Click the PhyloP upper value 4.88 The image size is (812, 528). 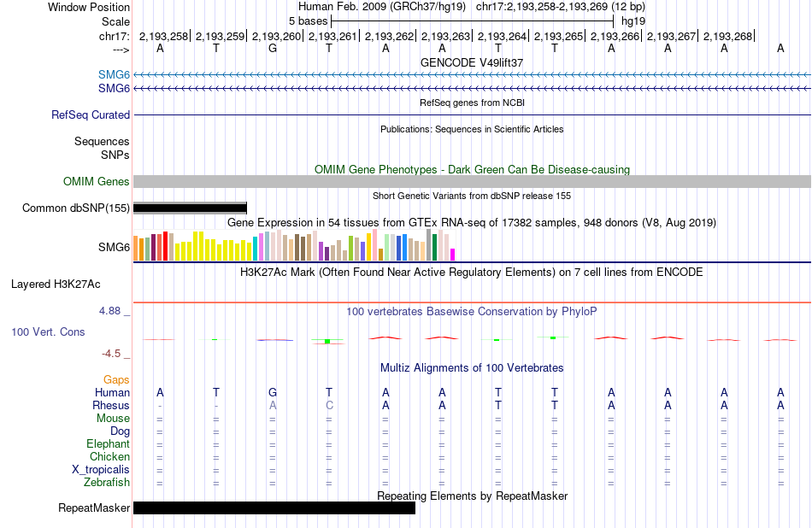pyautogui.click(x=109, y=311)
